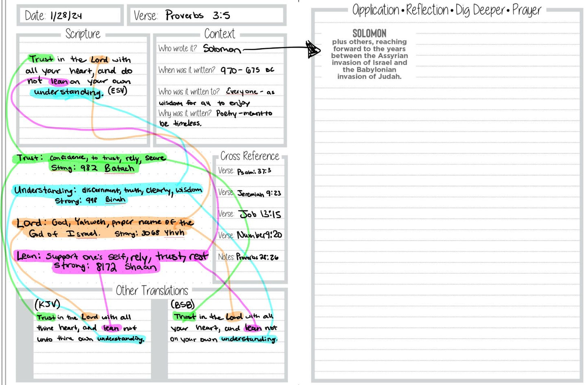Select the Scripture section header
The height and width of the screenshot is (385, 588).
coord(82,34)
